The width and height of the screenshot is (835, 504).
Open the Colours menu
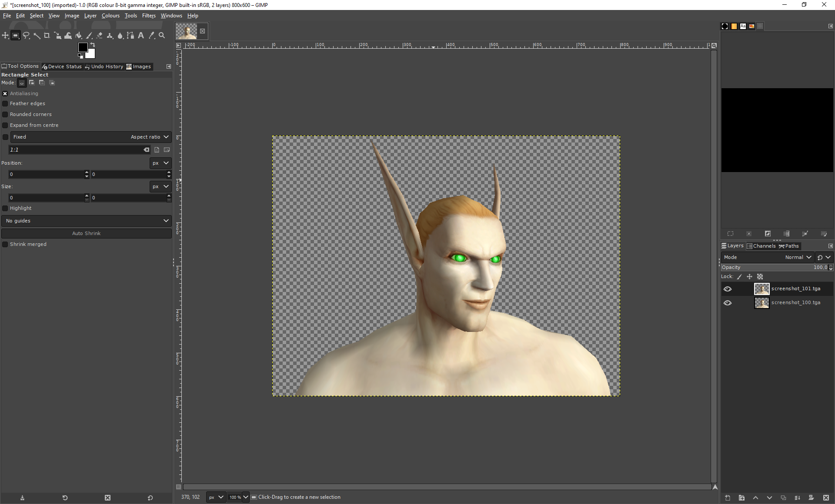click(x=110, y=16)
